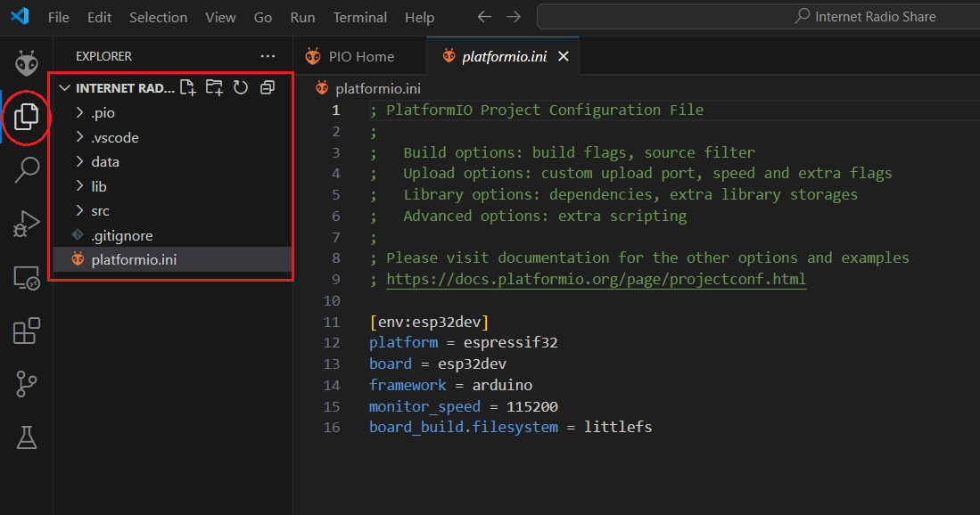Open the Extensions view icon
Viewport: 980px width, 515px height.
point(26,331)
